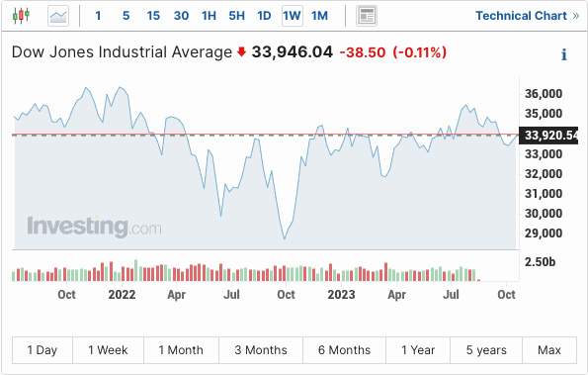Image resolution: width=588 pixels, height=375 pixels.
Task: Switch to candlestick chart type
Action: point(21,16)
